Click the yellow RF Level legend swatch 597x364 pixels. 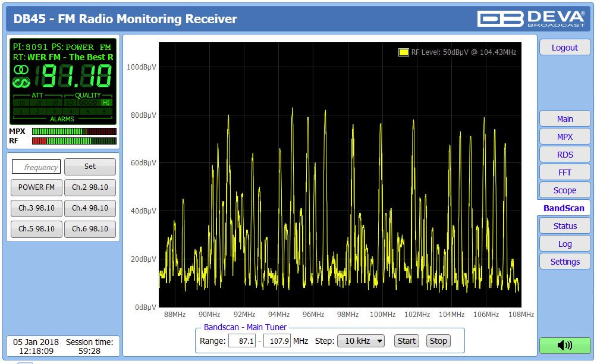click(x=404, y=52)
